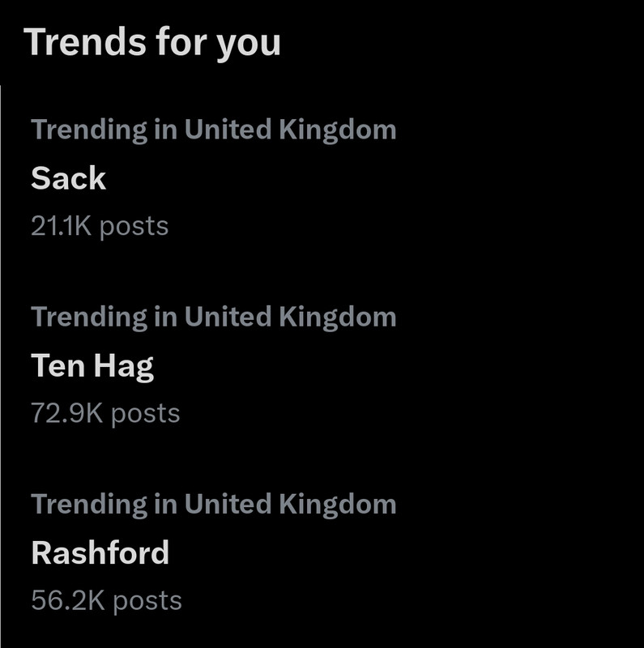Click the "Trends for you" heading
644x648 pixels.
coord(152,42)
